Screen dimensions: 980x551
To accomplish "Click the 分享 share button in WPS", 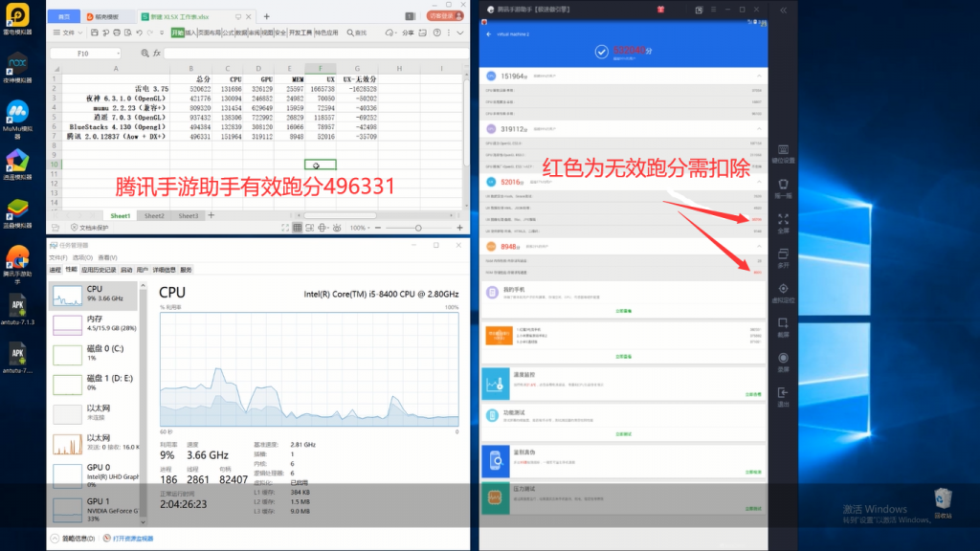I will tap(408, 33).
